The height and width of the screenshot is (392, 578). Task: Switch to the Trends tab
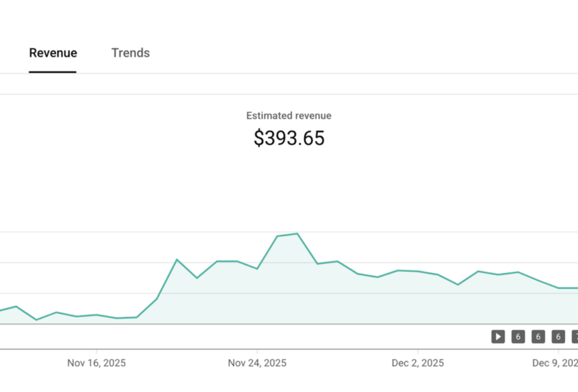point(130,53)
